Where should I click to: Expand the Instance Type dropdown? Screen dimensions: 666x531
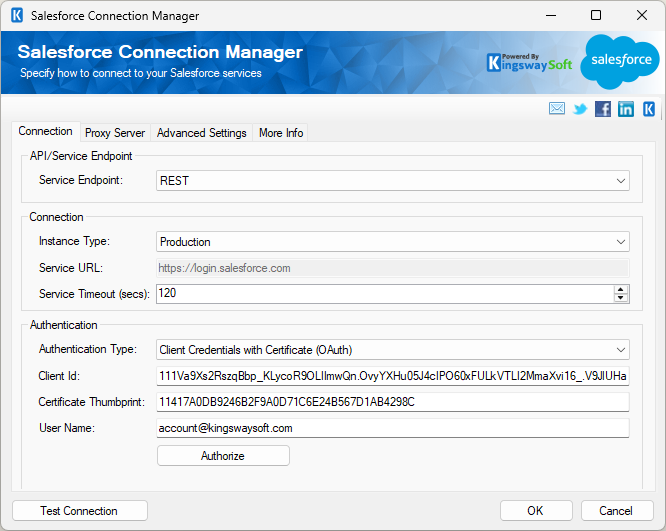pyautogui.click(x=621, y=242)
